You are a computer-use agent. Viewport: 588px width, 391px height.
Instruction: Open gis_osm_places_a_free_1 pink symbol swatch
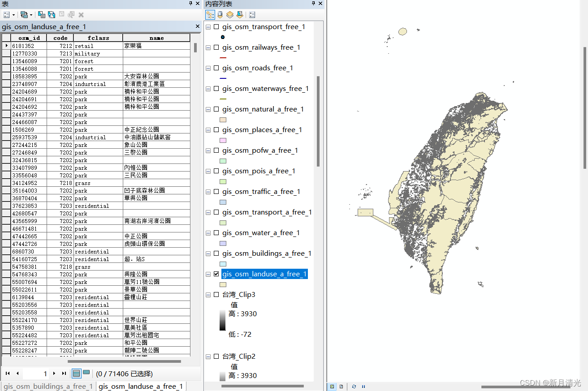[x=223, y=140]
